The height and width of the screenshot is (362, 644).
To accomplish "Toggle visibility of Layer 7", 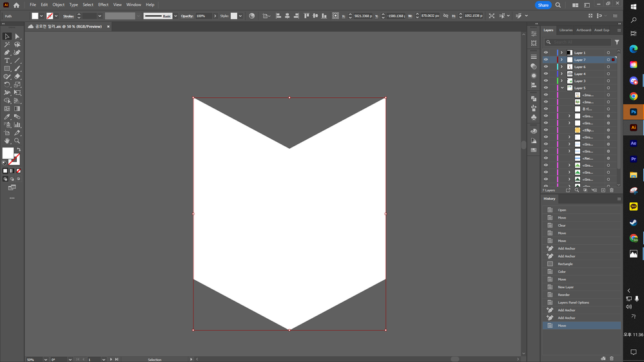I will 546,60.
